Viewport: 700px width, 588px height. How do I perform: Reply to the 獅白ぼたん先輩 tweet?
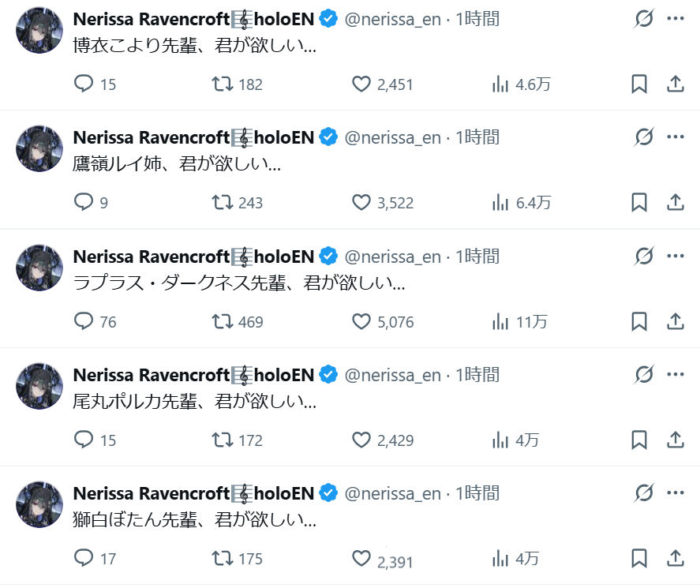pyautogui.click(x=84, y=558)
